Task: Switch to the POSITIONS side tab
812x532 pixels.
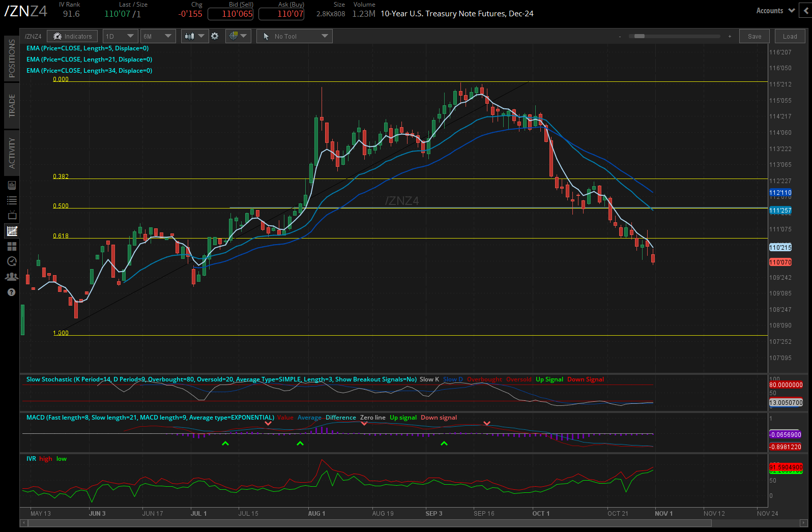Action: click(12, 58)
